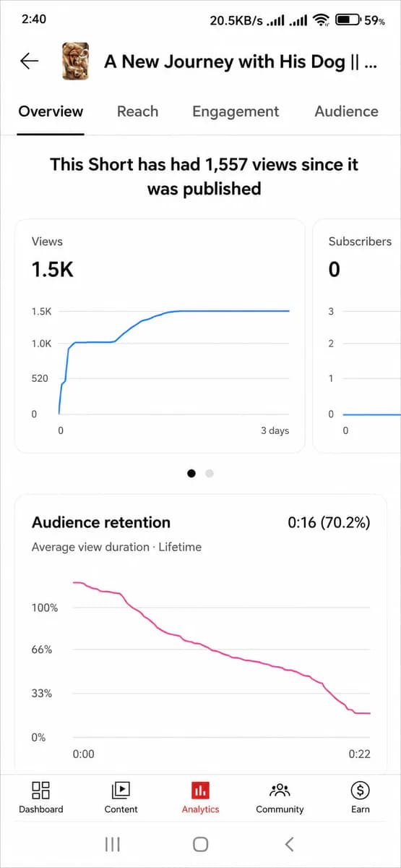The image size is (401, 868).
Task: Open the Dashboard icon in bottom bar
Action: pyautogui.click(x=41, y=789)
